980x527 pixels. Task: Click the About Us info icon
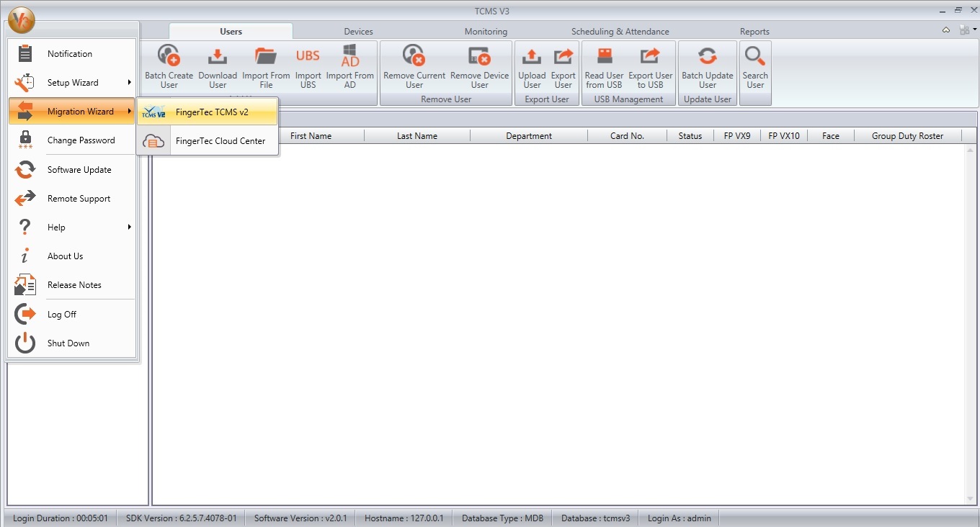[25, 256]
